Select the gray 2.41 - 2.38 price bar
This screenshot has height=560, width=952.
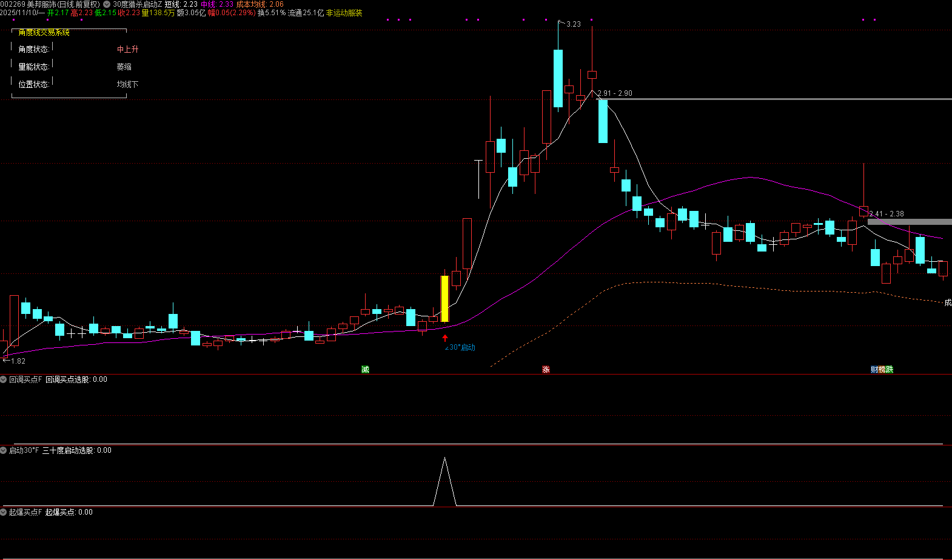coord(910,222)
